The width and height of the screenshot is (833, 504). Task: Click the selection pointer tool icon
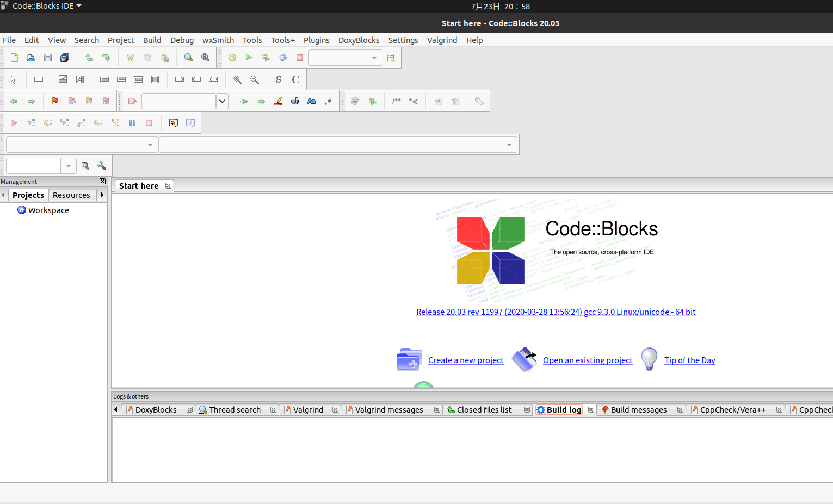(14, 79)
